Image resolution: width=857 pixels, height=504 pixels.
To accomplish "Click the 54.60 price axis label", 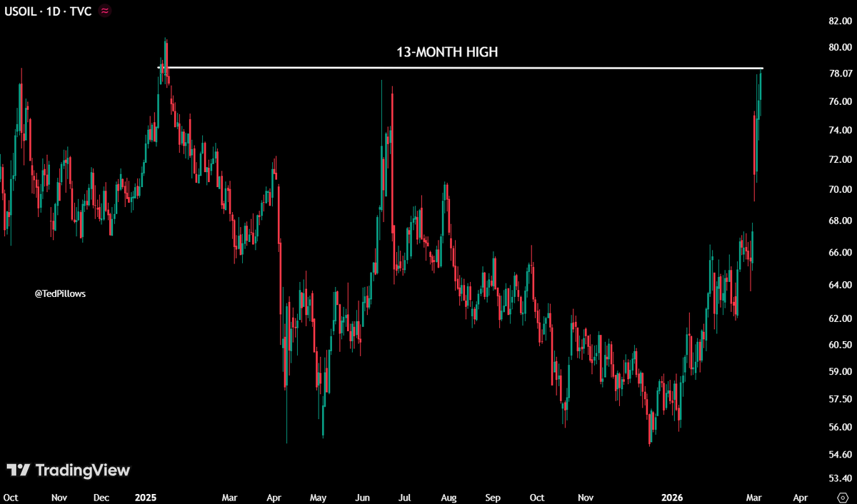I will [x=840, y=455].
